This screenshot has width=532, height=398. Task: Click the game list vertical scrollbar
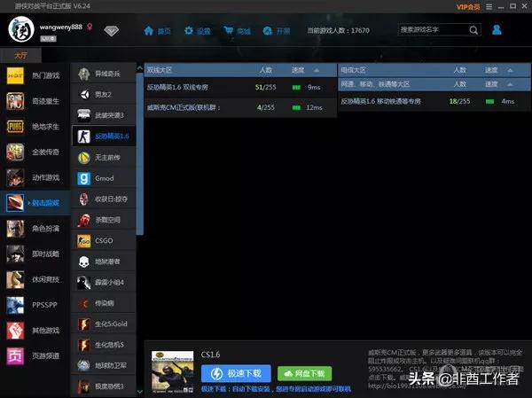(140, 153)
